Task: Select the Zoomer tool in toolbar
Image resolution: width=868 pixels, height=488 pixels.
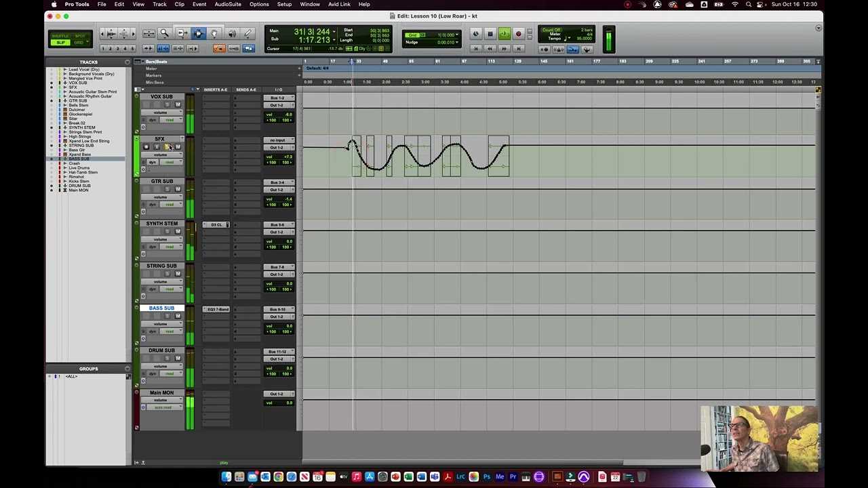Action: pyautogui.click(x=164, y=33)
